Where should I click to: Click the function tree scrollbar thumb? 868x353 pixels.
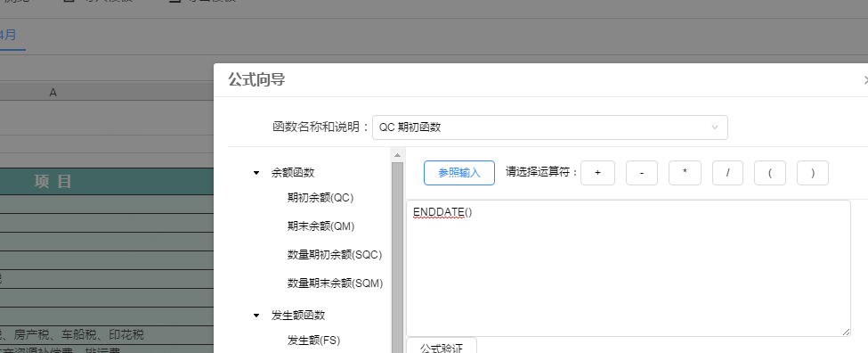397,258
